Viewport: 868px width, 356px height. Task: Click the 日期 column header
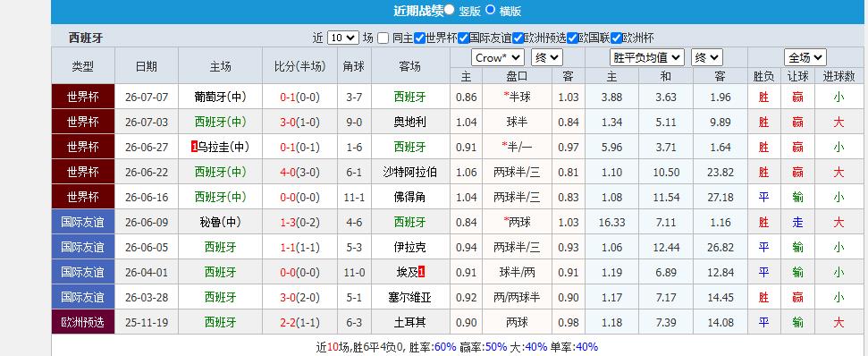pos(146,66)
